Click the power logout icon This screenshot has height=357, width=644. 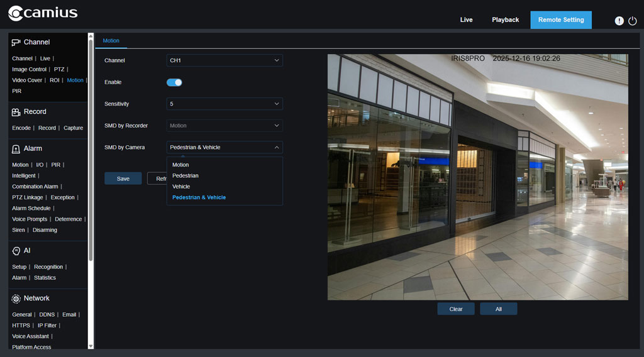(632, 21)
